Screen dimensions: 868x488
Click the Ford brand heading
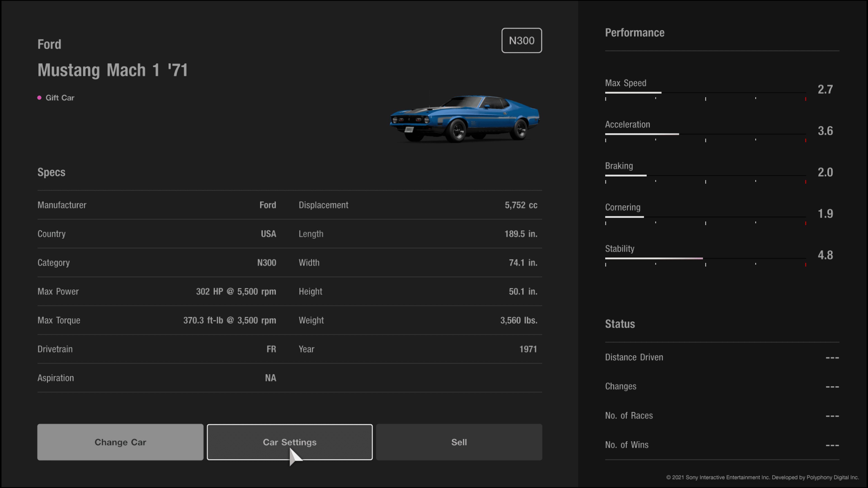(49, 44)
